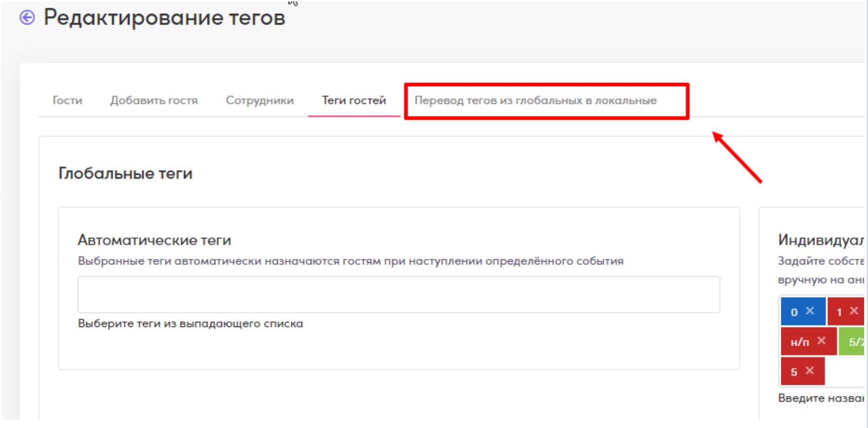Open the Сотрудники tab
The width and height of the screenshot is (868, 428).
[x=259, y=100]
